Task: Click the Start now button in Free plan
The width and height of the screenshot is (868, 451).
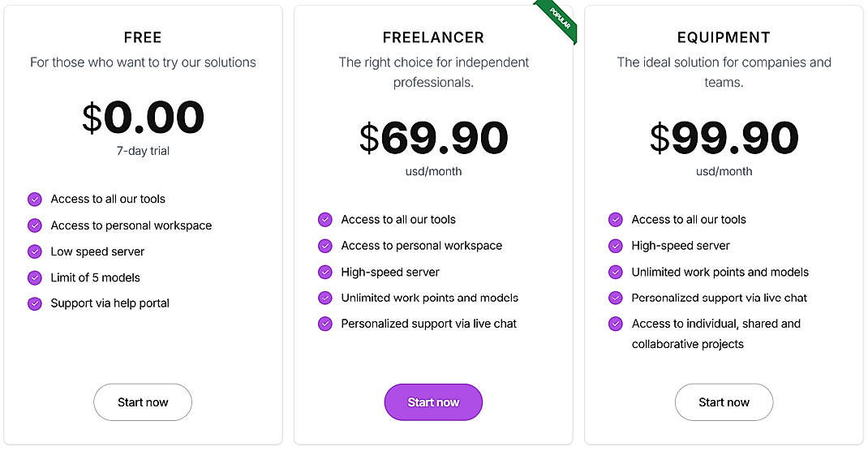Action: 143,402
